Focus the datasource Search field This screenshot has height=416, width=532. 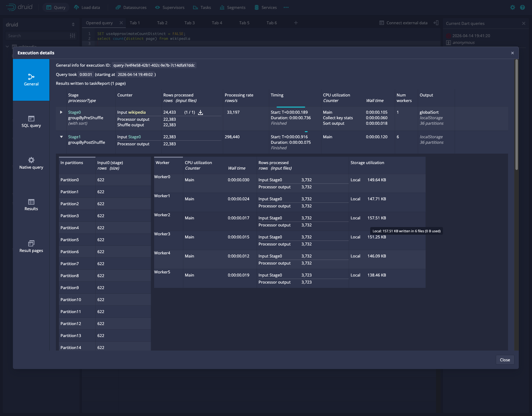(x=37, y=36)
